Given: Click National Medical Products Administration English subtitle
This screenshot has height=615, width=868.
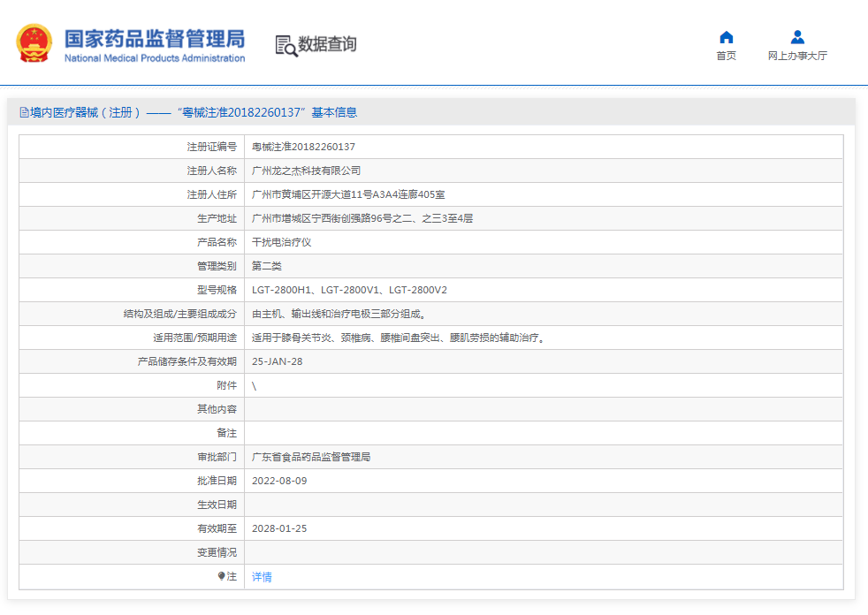Looking at the screenshot, I should click(x=155, y=58).
